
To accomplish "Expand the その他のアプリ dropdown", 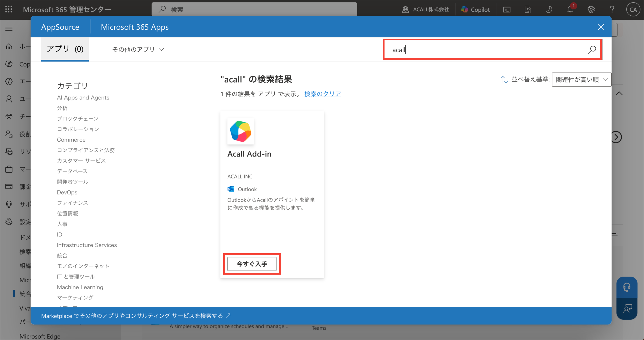I will (138, 50).
